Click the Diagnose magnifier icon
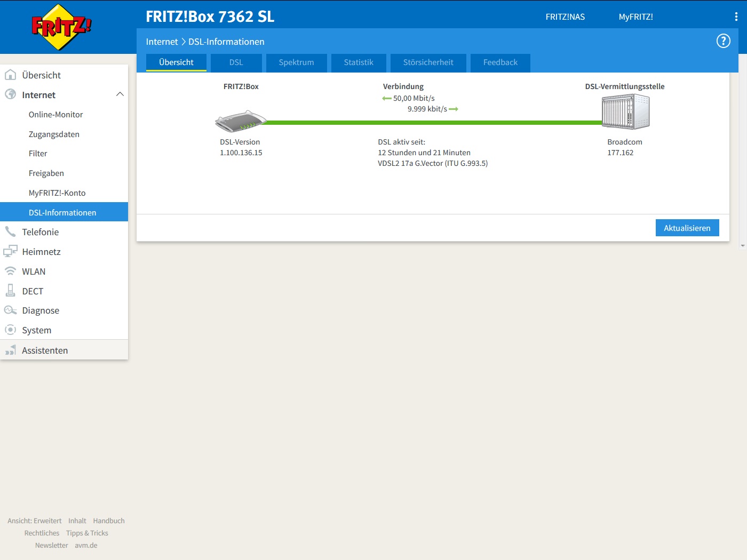 [x=10, y=310]
